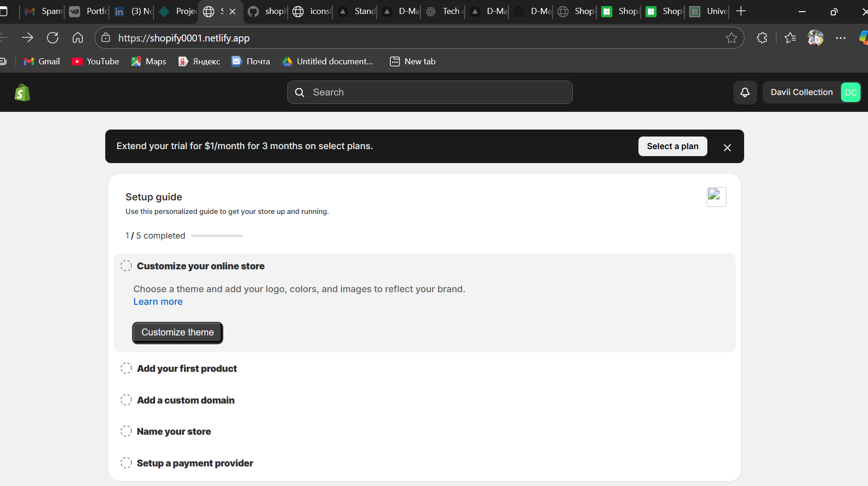This screenshot has width=868, height=486.
Task: Collapse the Setup guide panel
Action: coord(716,197)
